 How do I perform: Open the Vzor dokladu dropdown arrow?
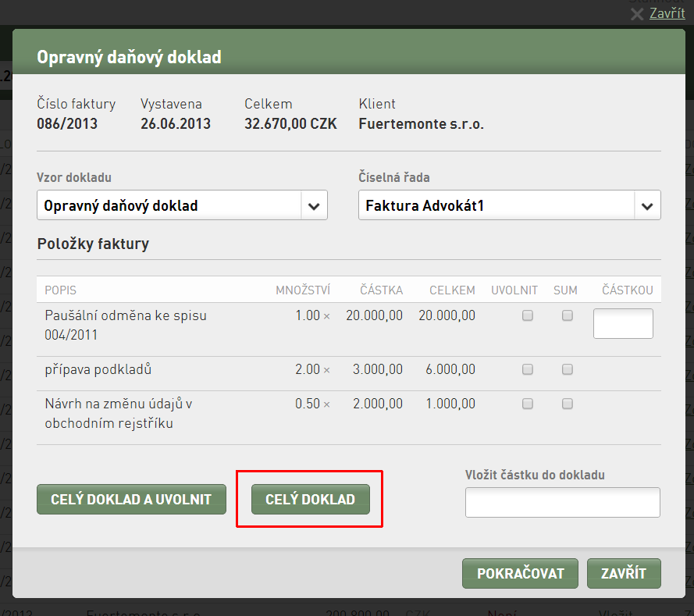(314, 206)
